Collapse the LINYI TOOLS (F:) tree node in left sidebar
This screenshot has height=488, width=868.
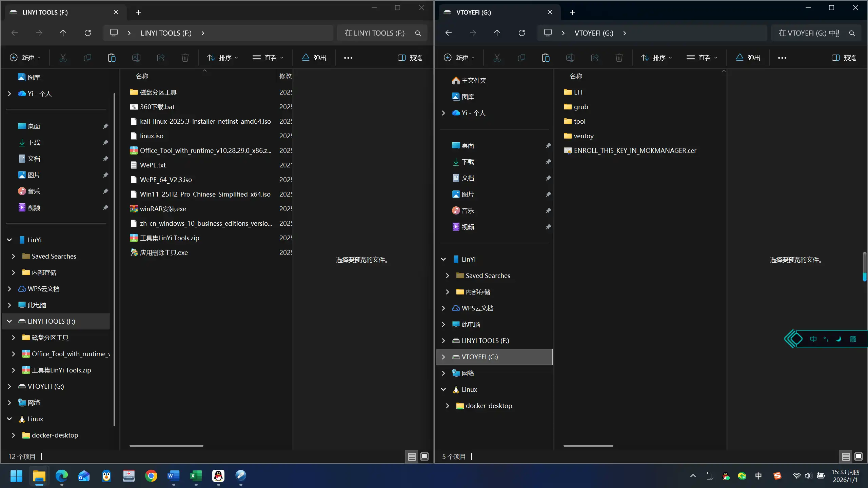tap(9, 321)
